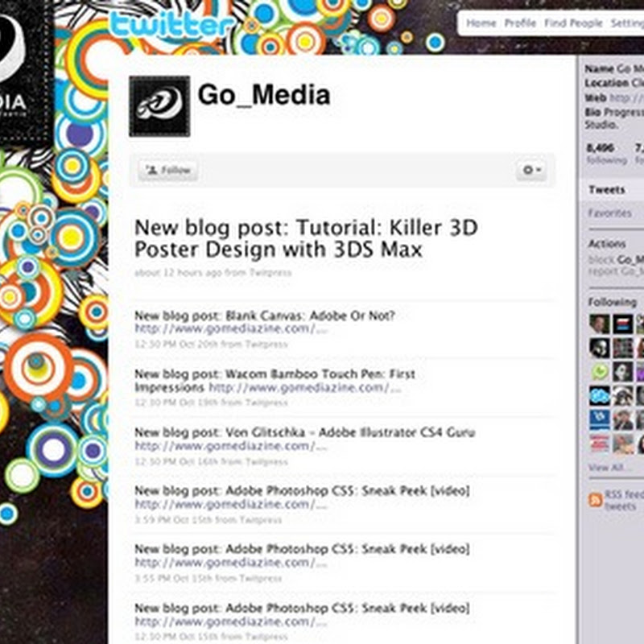Switch to the Favorites sidebar tab
Viewport: 644px width, 644px height.
point(610,213)
